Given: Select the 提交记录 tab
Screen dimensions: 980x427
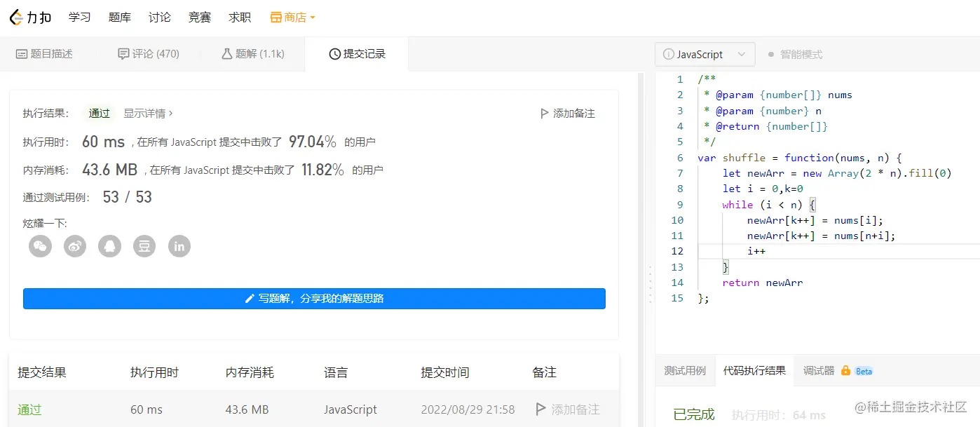Looking at the screenshot, I should 357,54.
